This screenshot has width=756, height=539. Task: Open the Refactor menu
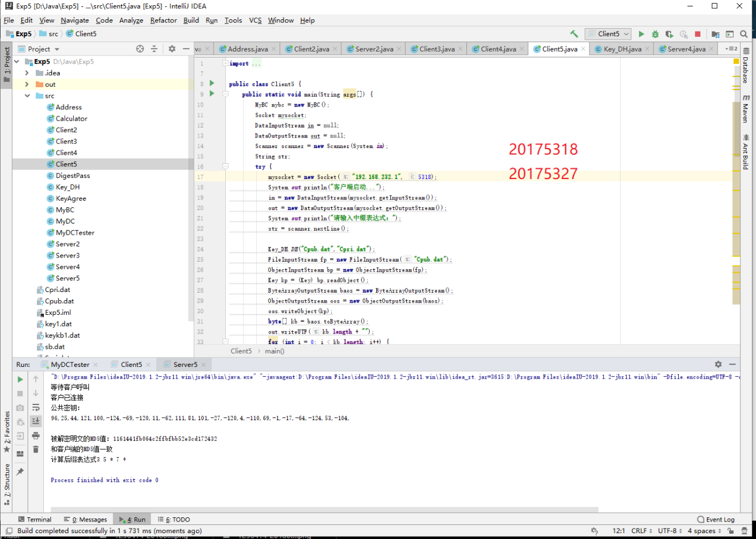(x=163, y=20)
